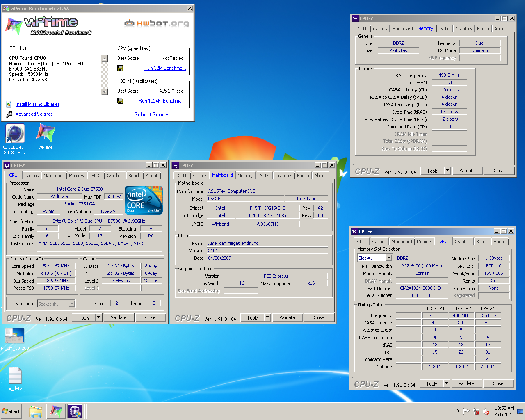
Task: Click Multiplier x 10.5 value
Action: pyautogui.click(x=56, y=273)
